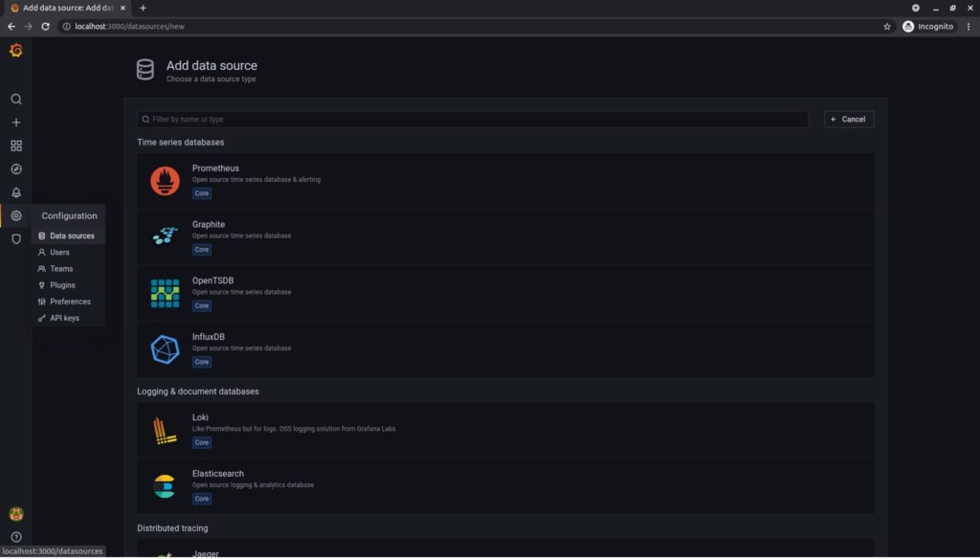Click the Create plus icon in sidebar
980x559 pixels.
[16, 123]
